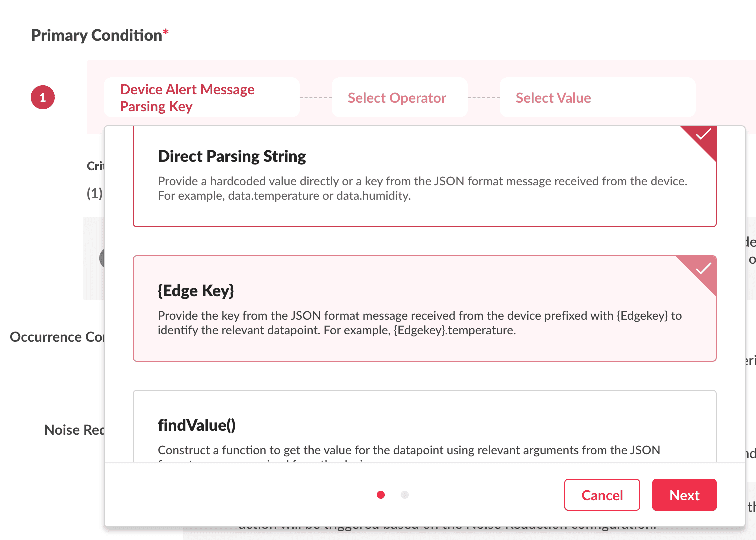Click the Occurrence label behind the dialog
756x540 pixels.
point(56,337)
